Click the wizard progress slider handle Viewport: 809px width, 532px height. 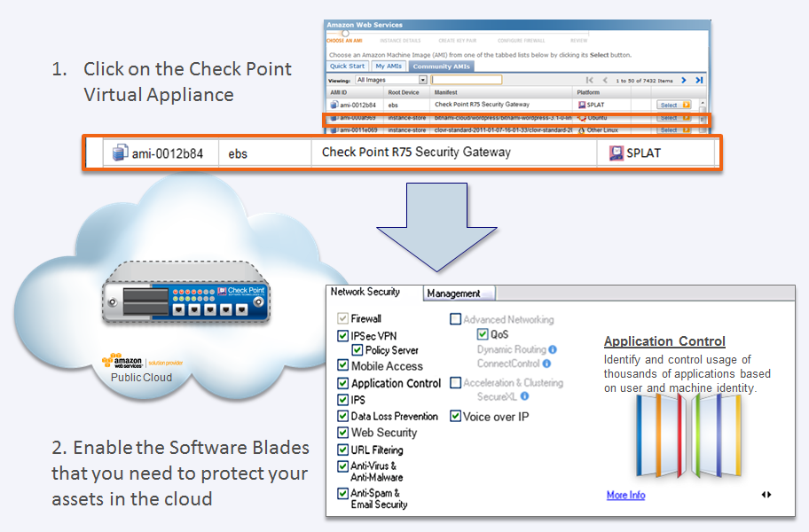click(345, 33)
